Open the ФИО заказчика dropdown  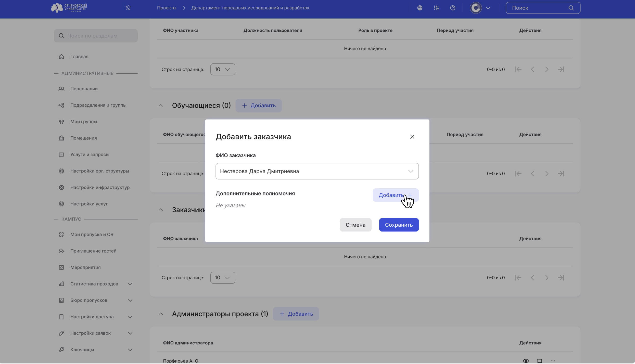[x=317, y=171]
